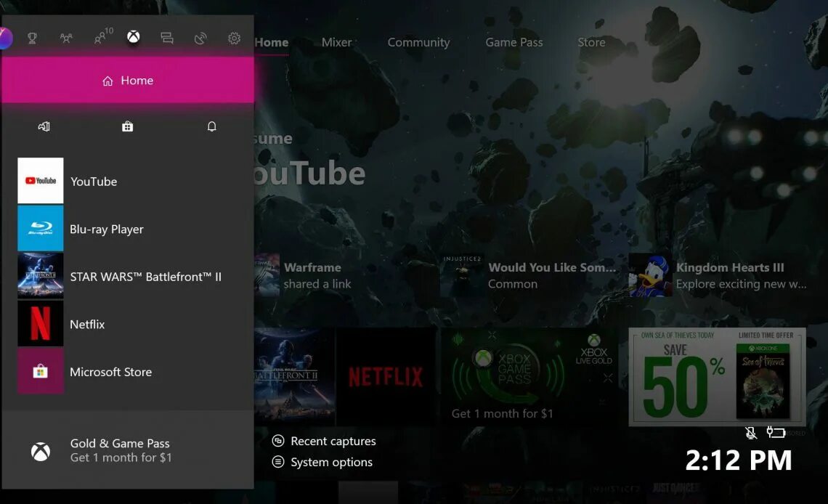Screen dimensions: 828x504
Task: Open the Injustice 2 achievement card
Action: click(529, 275)
